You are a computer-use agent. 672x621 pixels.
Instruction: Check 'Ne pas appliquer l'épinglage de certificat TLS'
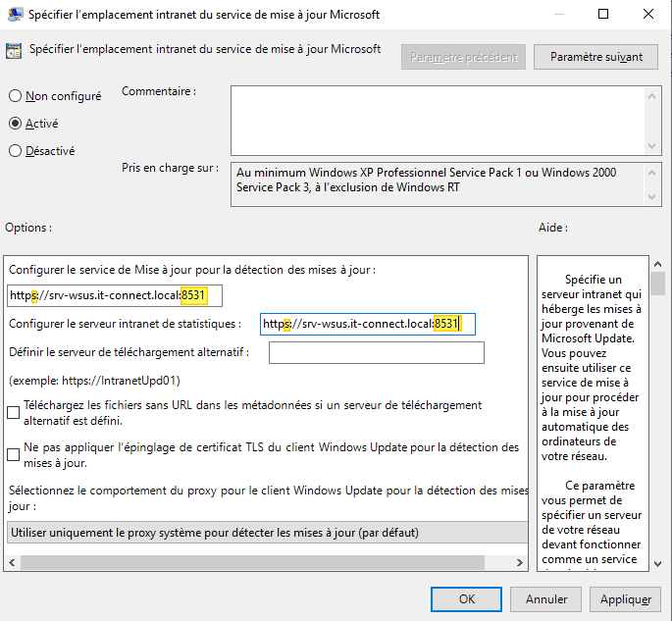(x=14, y=454)
